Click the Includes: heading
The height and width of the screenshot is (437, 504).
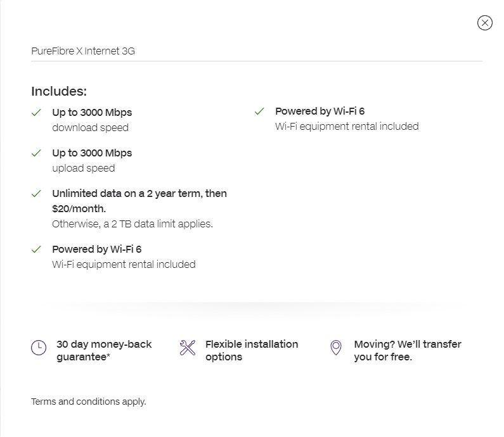point(59,91)
